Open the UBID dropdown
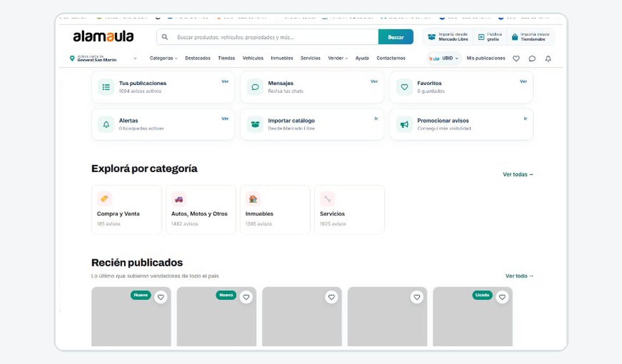The image size is (622, 364). [444, 58]
